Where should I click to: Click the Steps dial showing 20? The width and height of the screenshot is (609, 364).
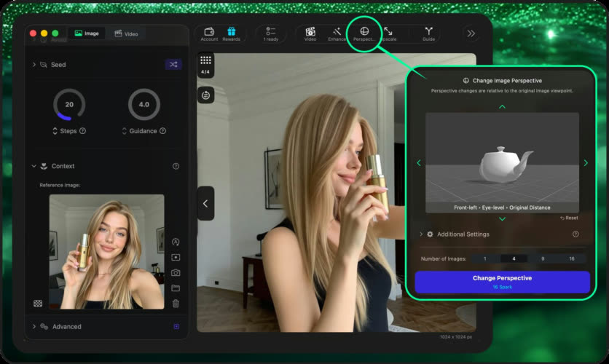tap(69, 104)
